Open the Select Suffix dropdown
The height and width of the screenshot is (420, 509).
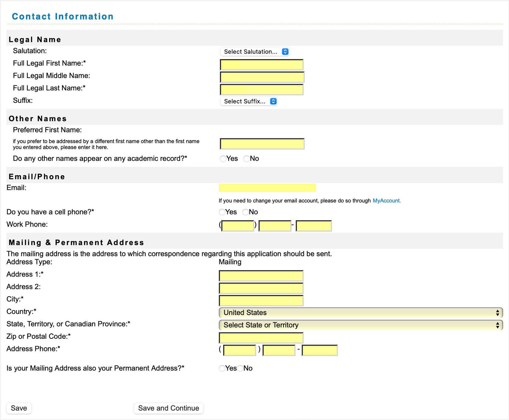click(x=249, y=101)
